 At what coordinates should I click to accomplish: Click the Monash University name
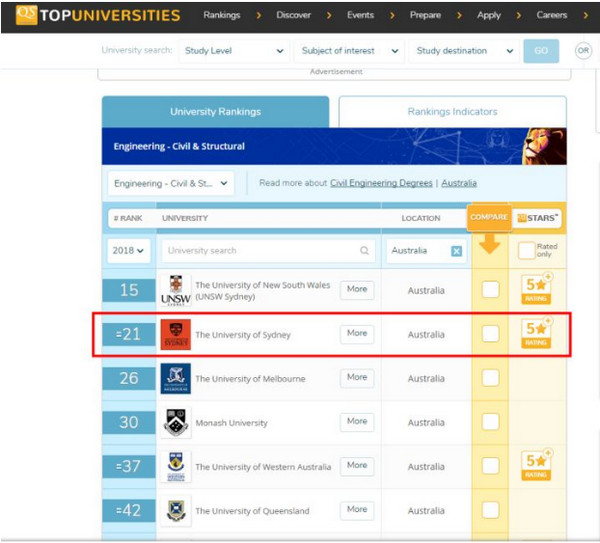click(232, 423)
